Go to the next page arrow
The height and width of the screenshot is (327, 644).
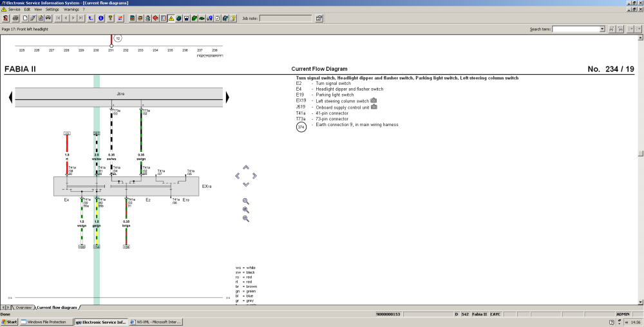point(73,18)
